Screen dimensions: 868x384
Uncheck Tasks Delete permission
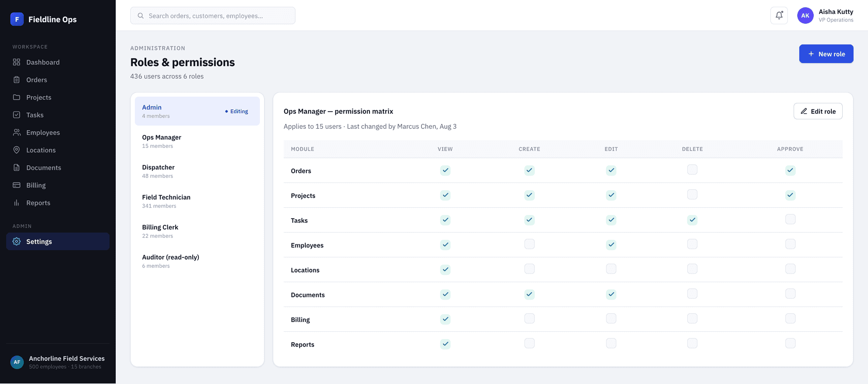point(692,220)
